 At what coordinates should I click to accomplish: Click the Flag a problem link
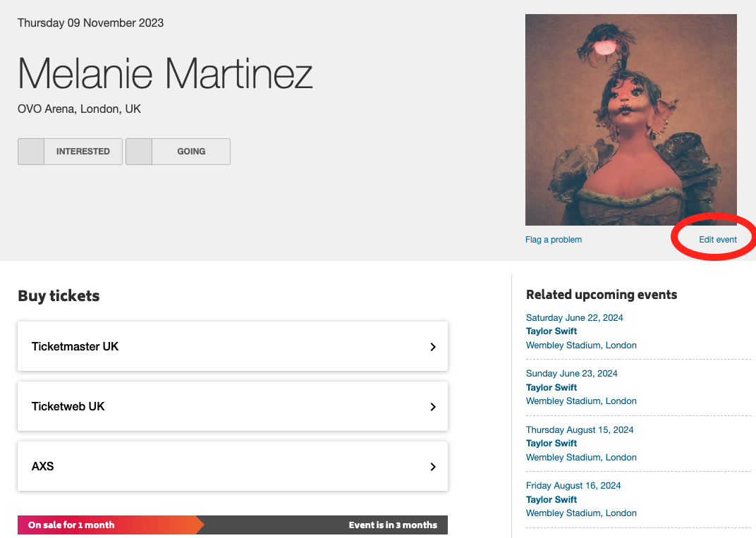[554, 240]
